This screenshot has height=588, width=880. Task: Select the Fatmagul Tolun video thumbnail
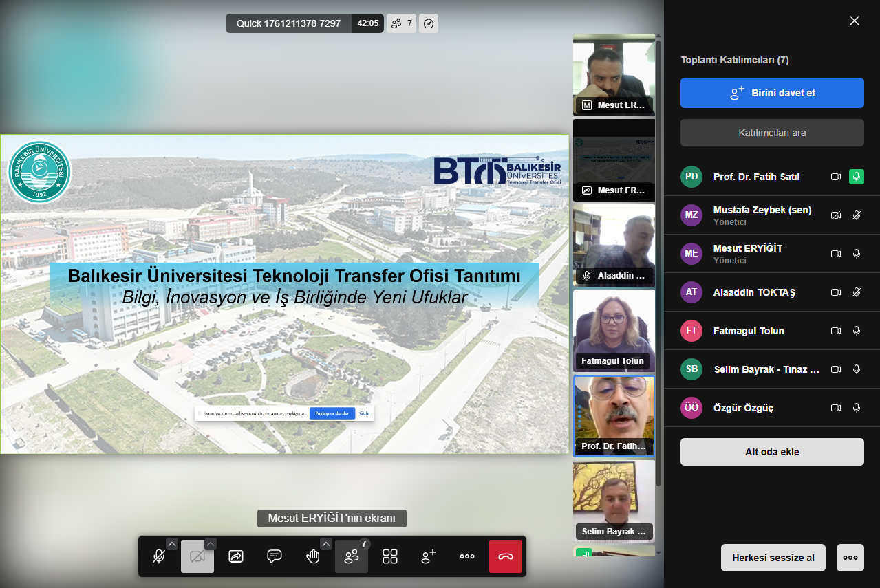[614, 330]
